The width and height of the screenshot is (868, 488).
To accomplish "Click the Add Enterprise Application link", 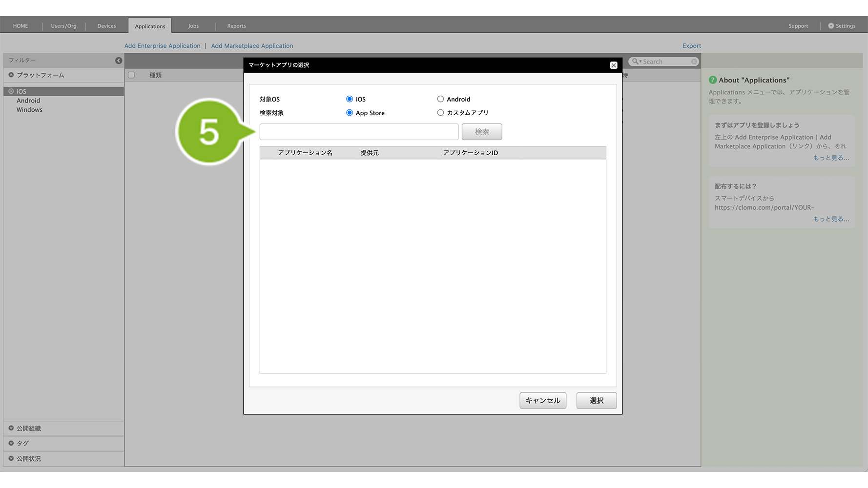I will [162, 46].
